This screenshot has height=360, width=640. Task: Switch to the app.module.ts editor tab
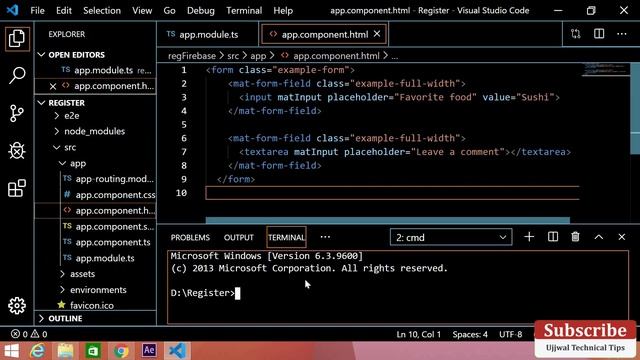[x=208, y=35]
